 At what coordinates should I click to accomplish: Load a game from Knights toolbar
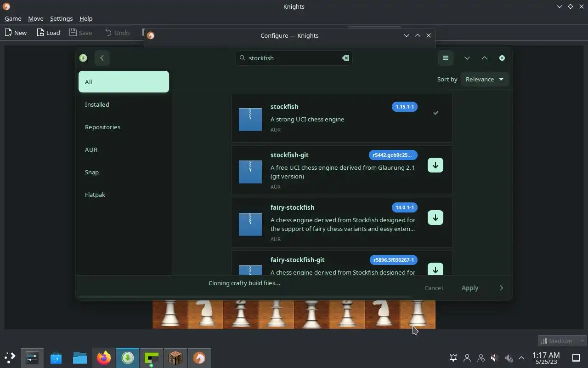[x=49, y=33]
